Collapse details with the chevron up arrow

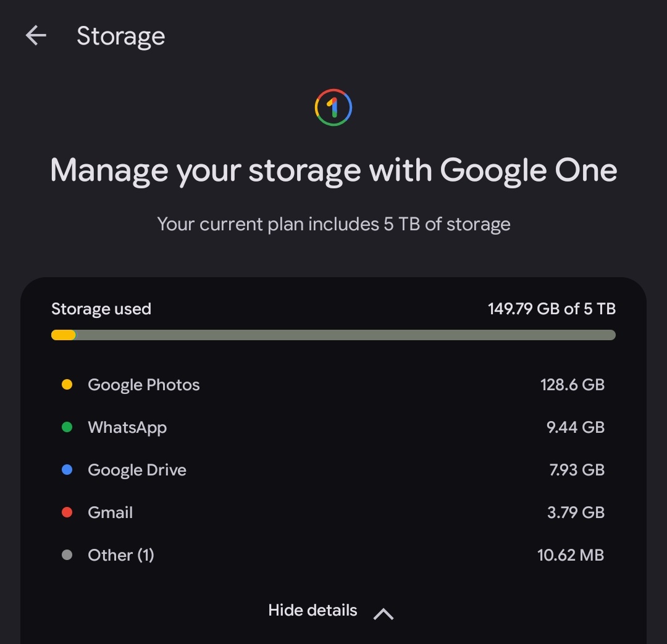384,614
